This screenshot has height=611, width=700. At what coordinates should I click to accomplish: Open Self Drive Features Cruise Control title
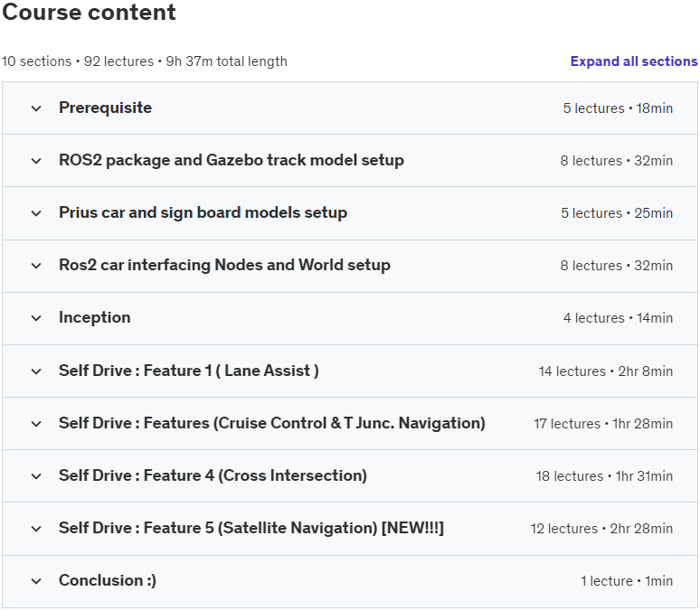point(272,423)
